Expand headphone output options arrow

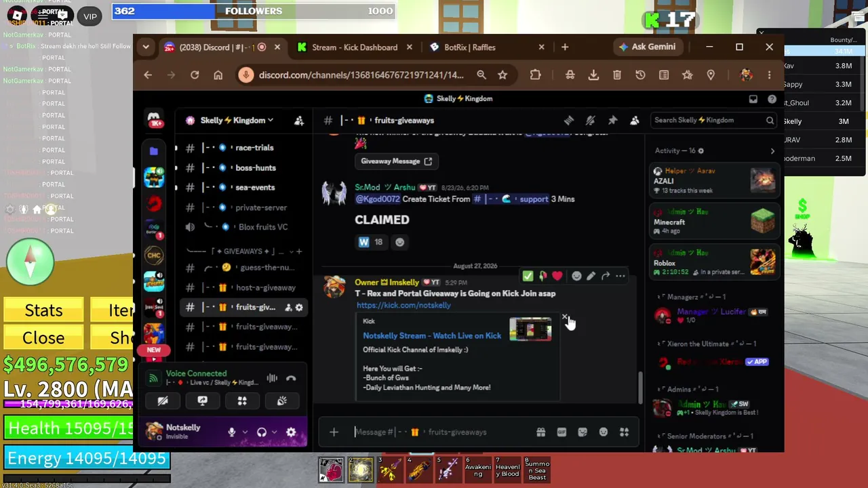[274, 432]
